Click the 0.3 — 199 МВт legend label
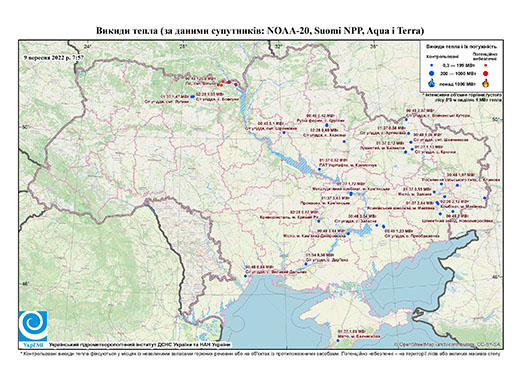Screen dimensions: 520x368 [459, 65]
